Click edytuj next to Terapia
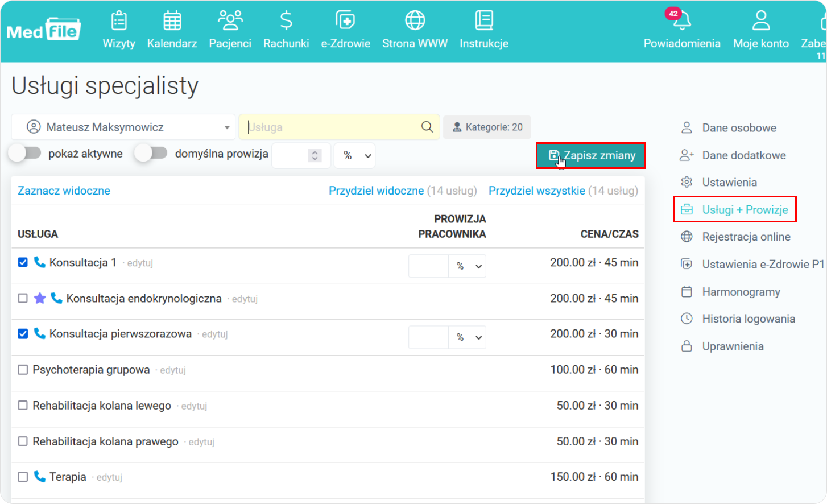This screenshot has width=827, height=504. click(109, 477)
